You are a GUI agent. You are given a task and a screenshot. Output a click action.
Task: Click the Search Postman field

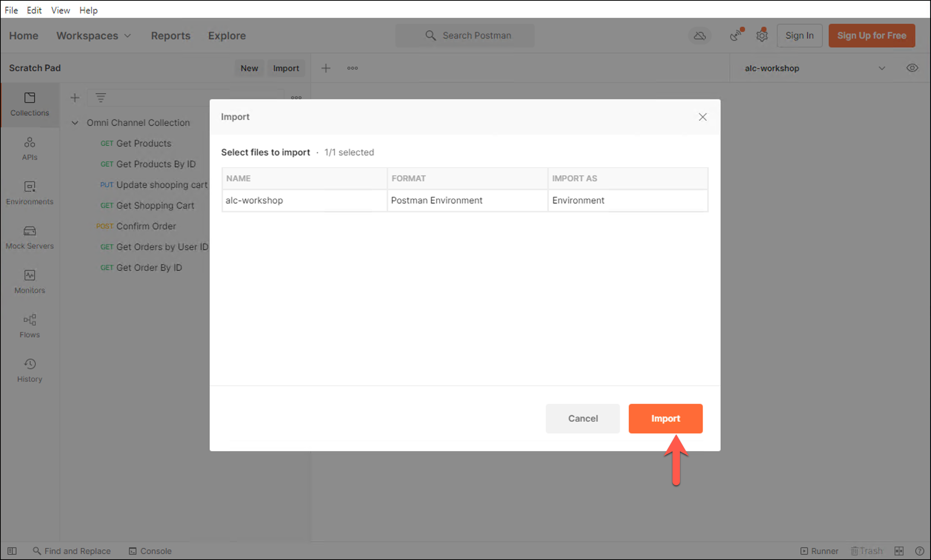click(465, 36)
